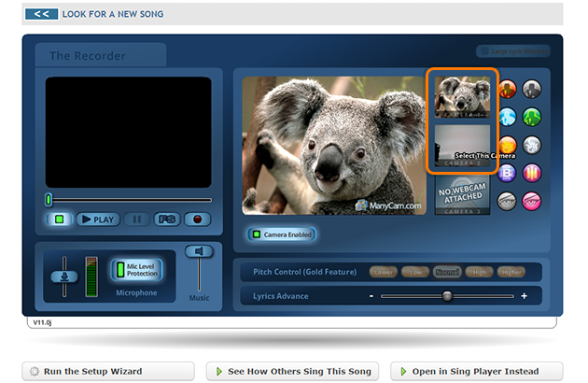The height and width of the screenshot is (383, 588).
Task: Apply the blue person silhouette effect
Action: pos(508,117)
